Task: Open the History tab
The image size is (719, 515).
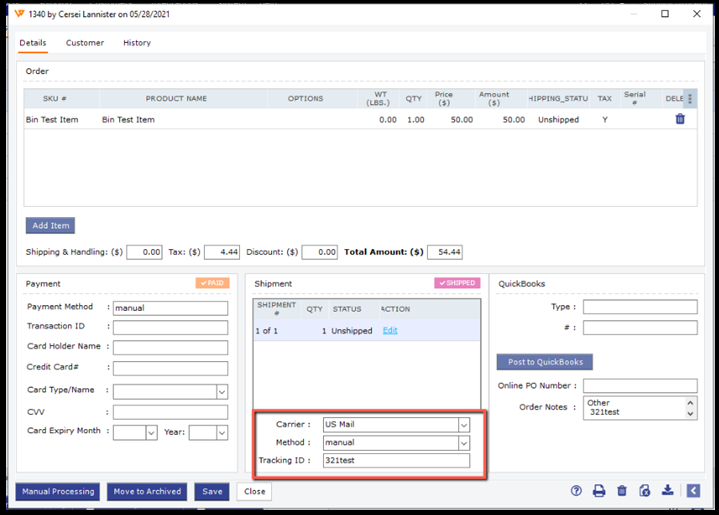Action: pyautogui.click(x=137, y=43)
